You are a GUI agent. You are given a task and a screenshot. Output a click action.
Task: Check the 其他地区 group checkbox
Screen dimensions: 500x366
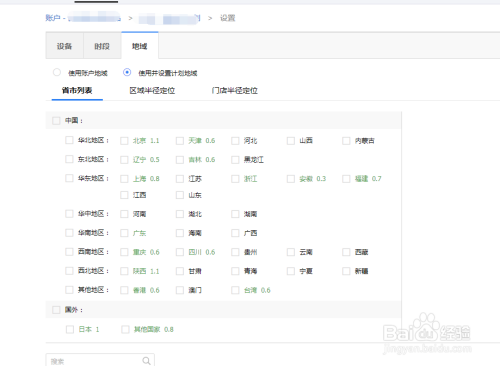tap(69, 289)
